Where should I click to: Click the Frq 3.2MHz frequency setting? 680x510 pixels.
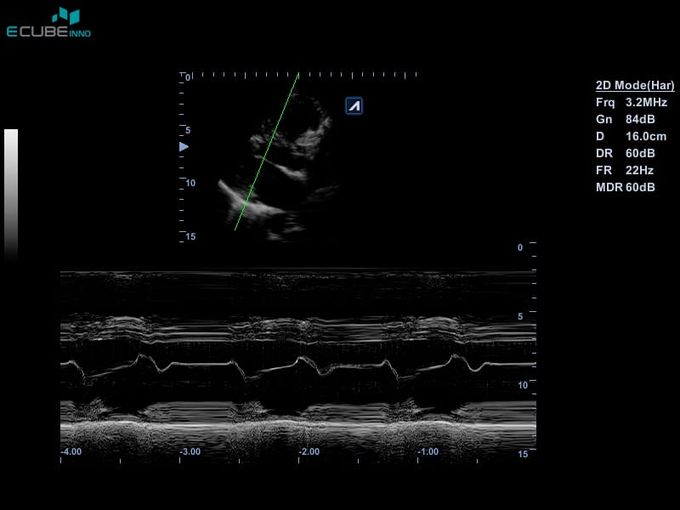(631, 103)
